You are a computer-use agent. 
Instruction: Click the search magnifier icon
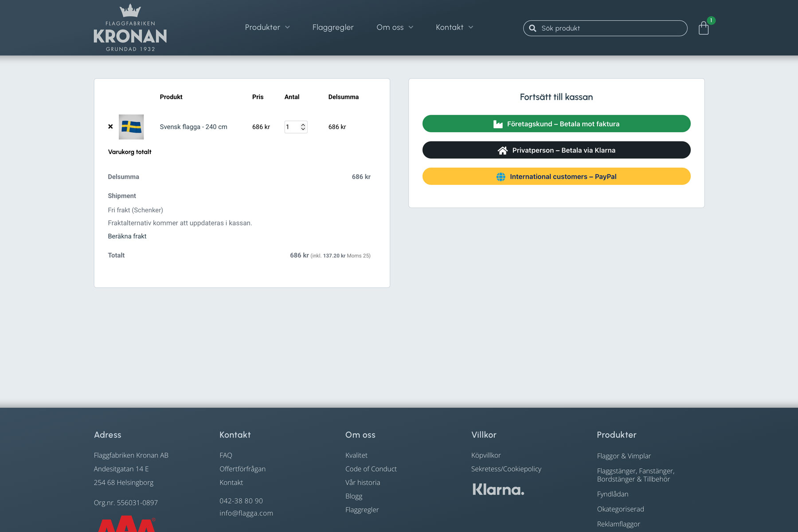532,28
